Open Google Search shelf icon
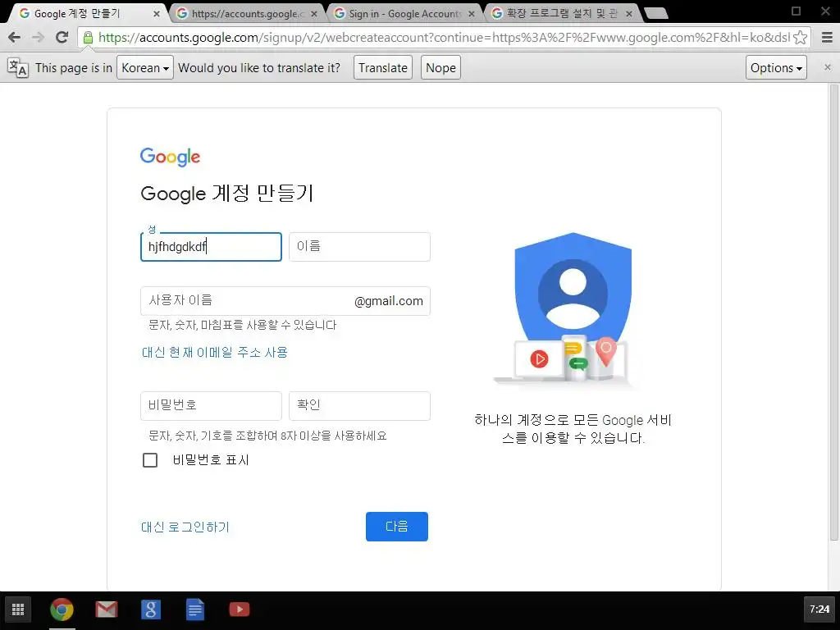 151,609
